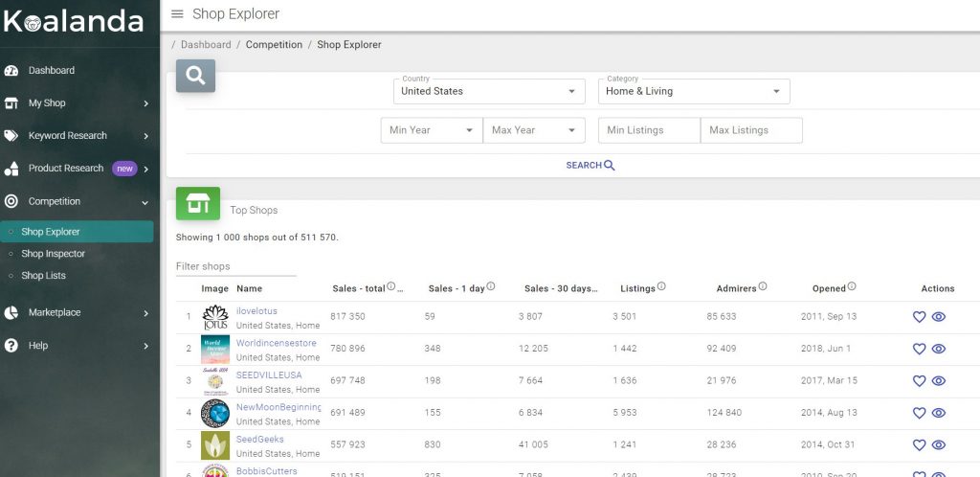Viewport: 980px width, 477px height.
Task: Open the SeedGeeks shop link
Action: (x=260, y=440)
